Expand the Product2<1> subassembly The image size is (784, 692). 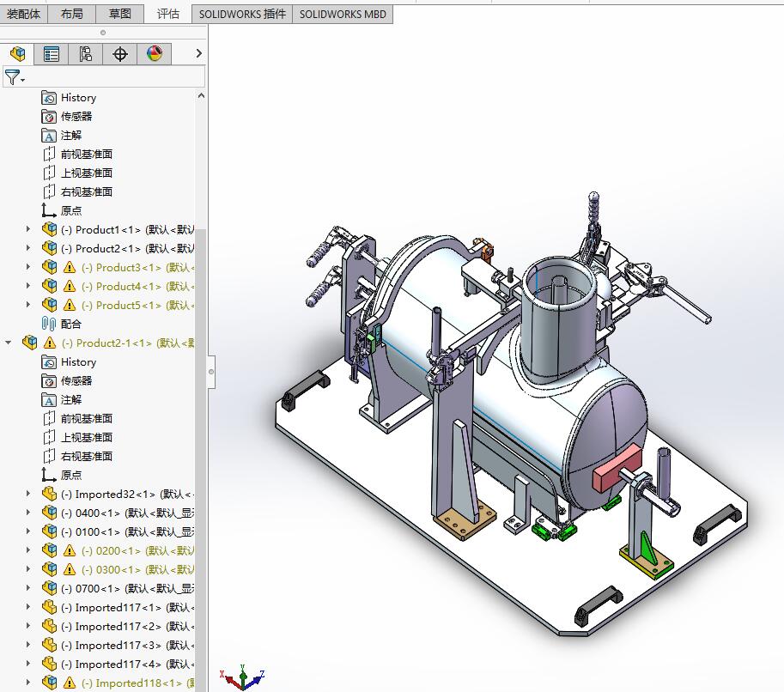[28, 248]
